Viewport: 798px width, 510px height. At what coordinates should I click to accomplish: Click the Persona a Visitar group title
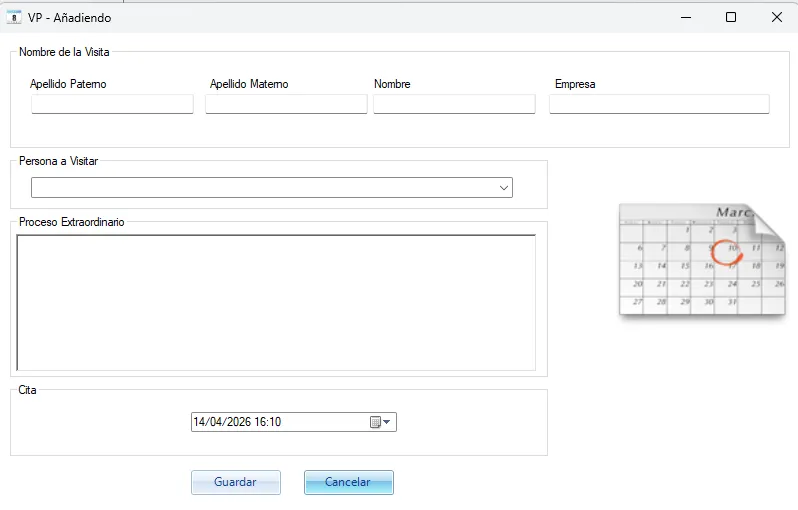click(59, 161)
